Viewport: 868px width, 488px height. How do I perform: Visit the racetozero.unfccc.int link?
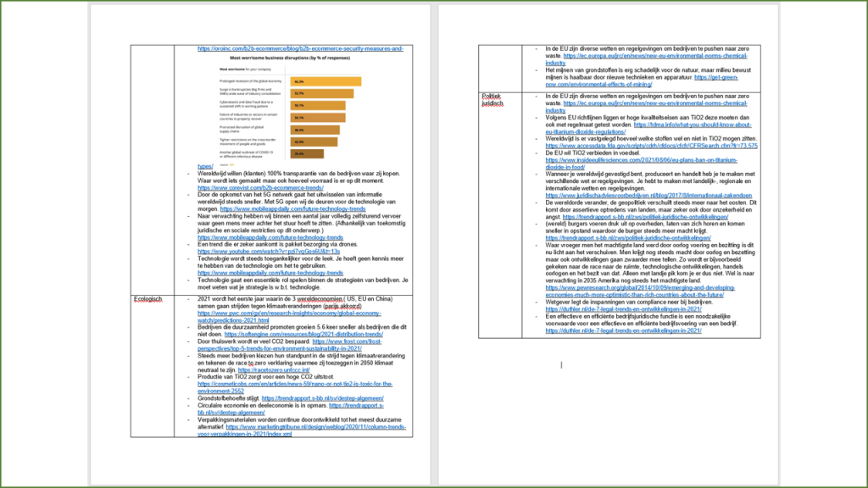(274, 370)
